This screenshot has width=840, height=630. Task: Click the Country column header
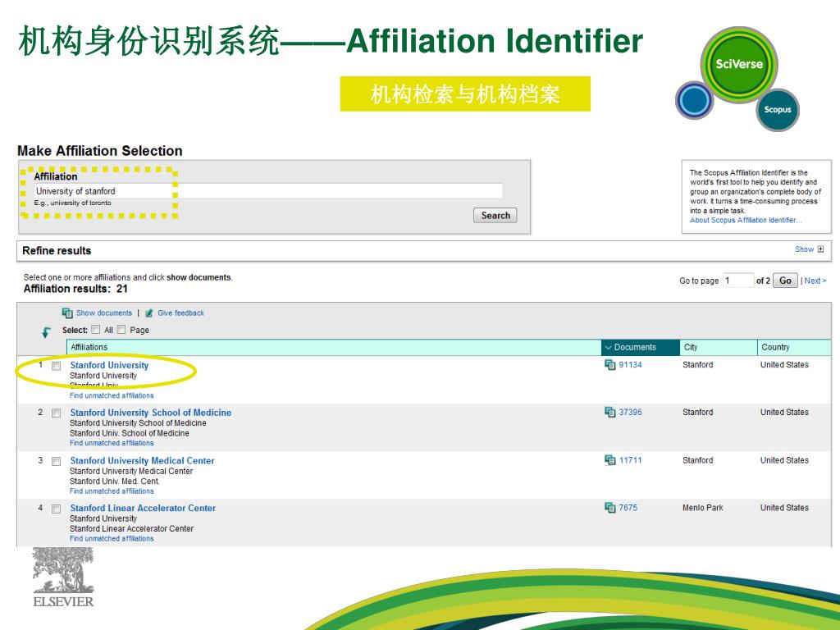[x=794, y=347]
